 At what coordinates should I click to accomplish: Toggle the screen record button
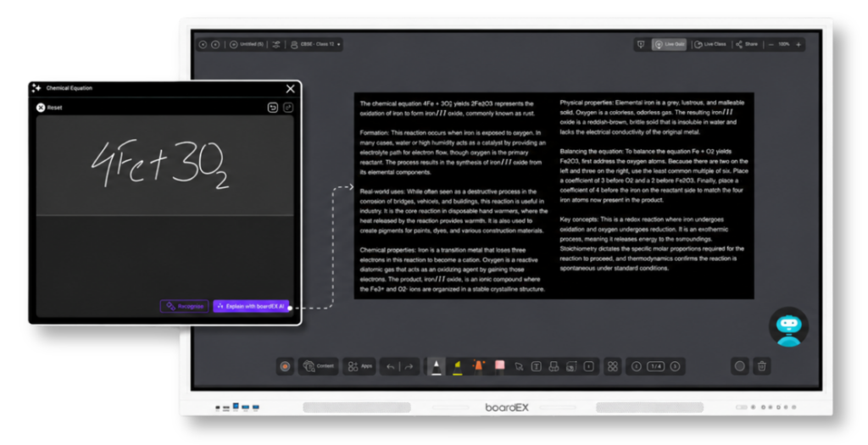point(285,366)
